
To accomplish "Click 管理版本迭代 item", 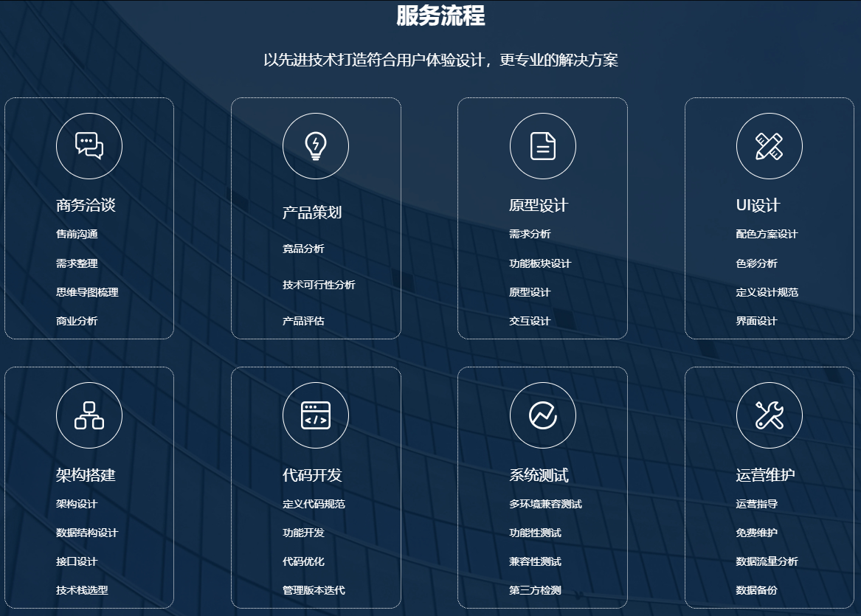I will (314, 590).
